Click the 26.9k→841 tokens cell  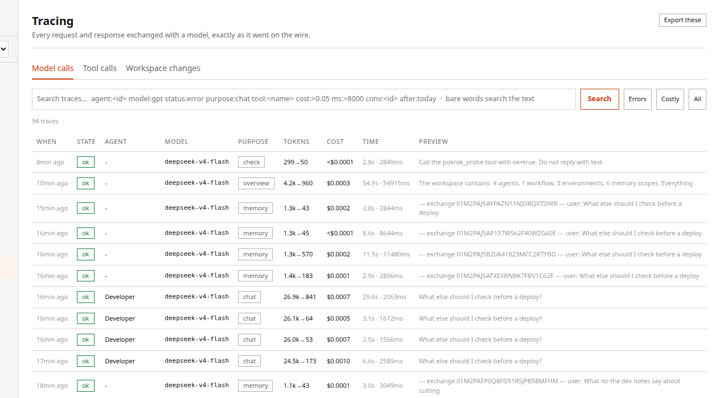[299, 297]
